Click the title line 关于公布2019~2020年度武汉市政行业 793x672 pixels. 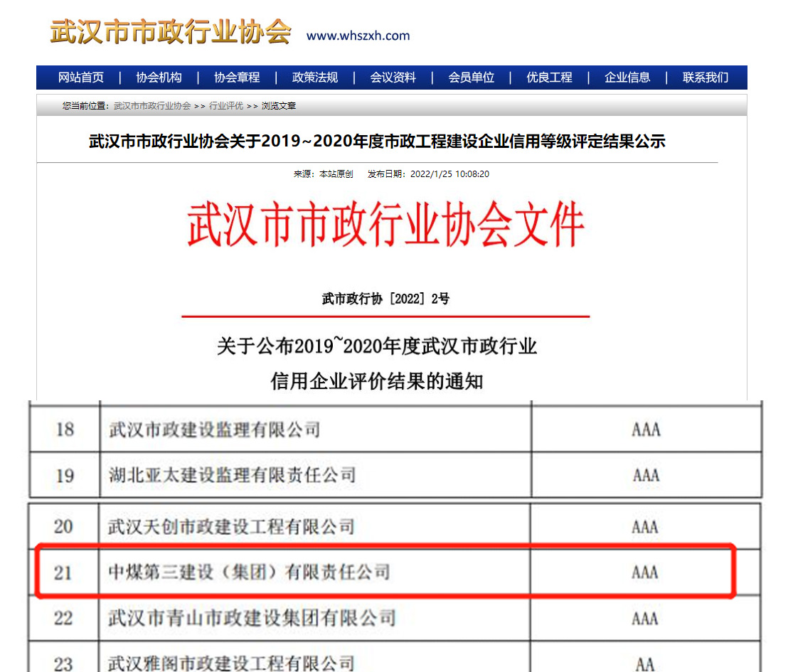click(377, 346)
